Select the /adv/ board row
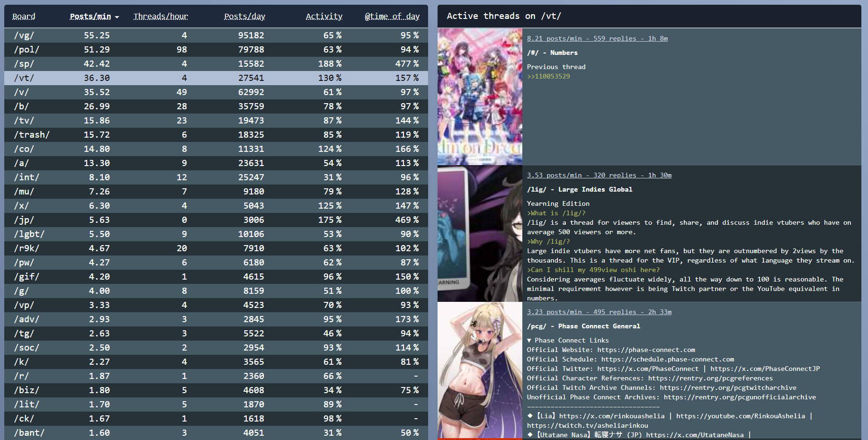The width and height of the screenshot is (868, 440). (x=216, y=319)
